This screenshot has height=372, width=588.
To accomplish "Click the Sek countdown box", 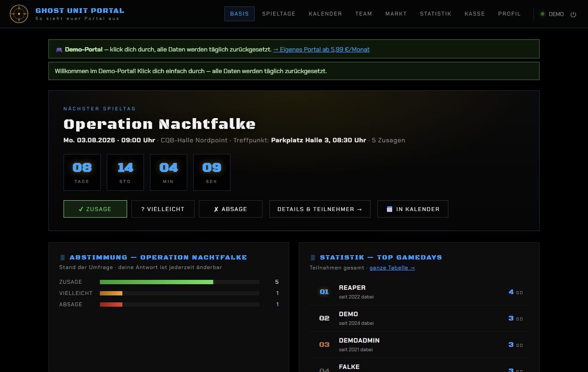I will [x=212, y=172].
